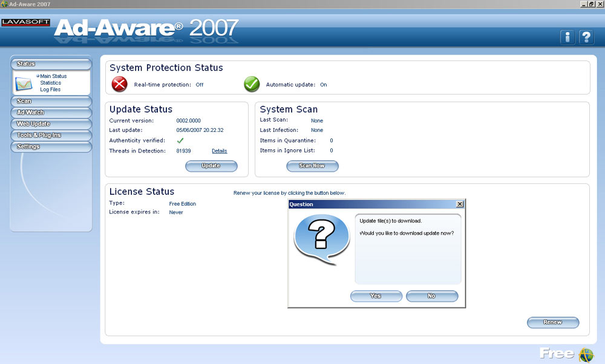The image size is (605, 364).
Task: Close the Question dialog with X
Action: pos(460,204)
